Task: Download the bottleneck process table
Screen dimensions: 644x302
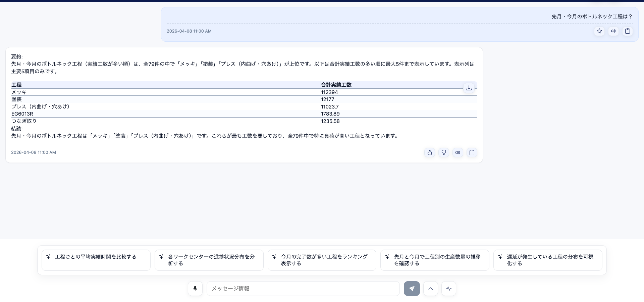Action: tap(469, 88)
